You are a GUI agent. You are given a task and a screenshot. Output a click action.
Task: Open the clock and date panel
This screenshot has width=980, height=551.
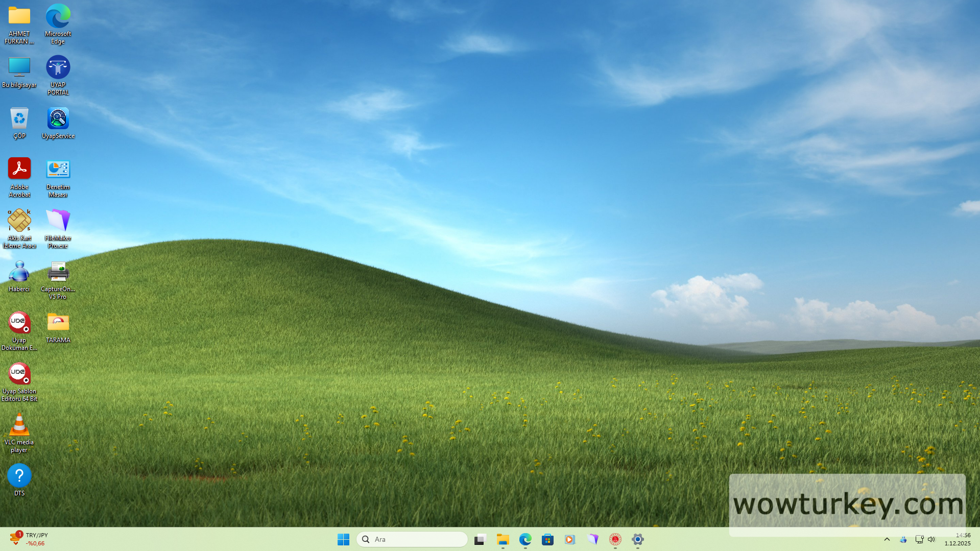click(957, 539)
